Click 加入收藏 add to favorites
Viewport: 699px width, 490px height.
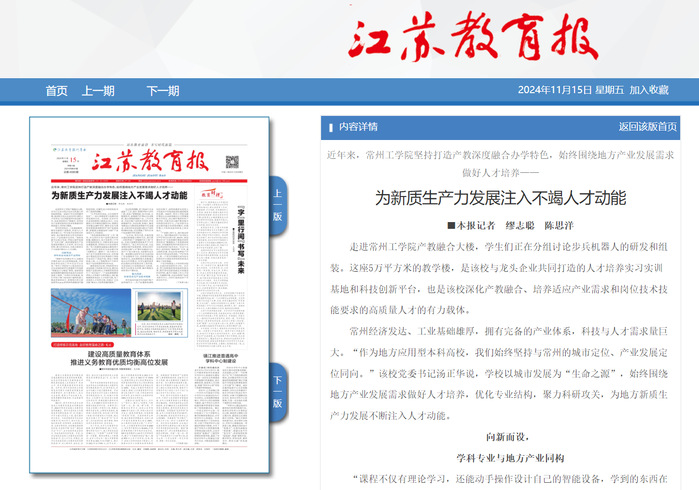649,90
